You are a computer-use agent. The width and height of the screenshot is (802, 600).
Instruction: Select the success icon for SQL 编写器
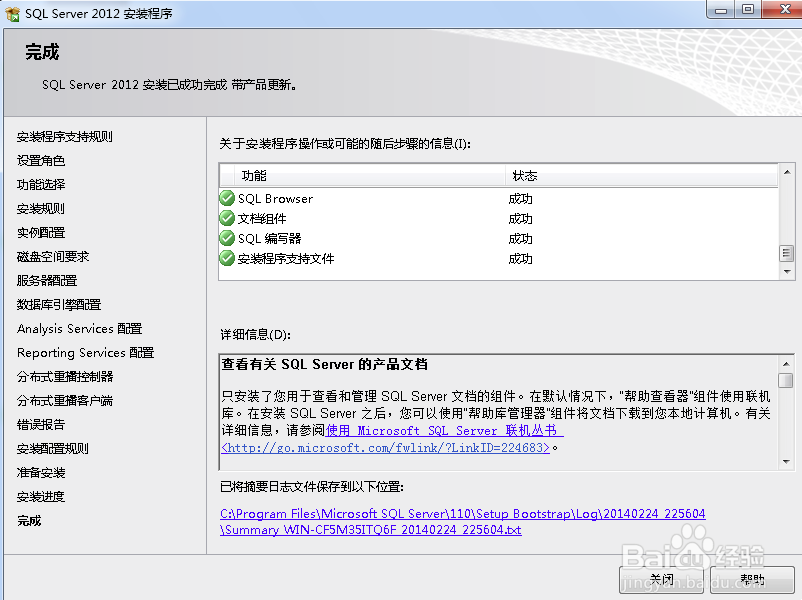coord(227,238)
